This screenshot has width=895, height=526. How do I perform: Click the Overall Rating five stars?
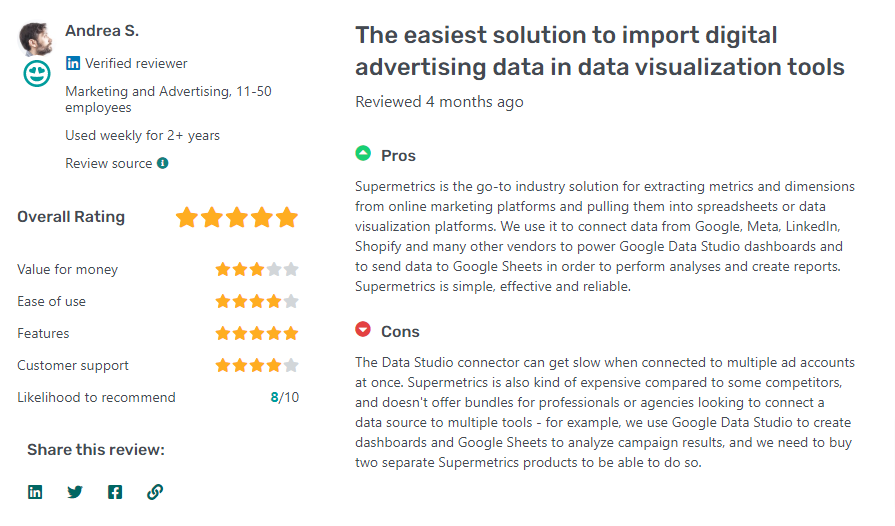click(x=237, y=217)
